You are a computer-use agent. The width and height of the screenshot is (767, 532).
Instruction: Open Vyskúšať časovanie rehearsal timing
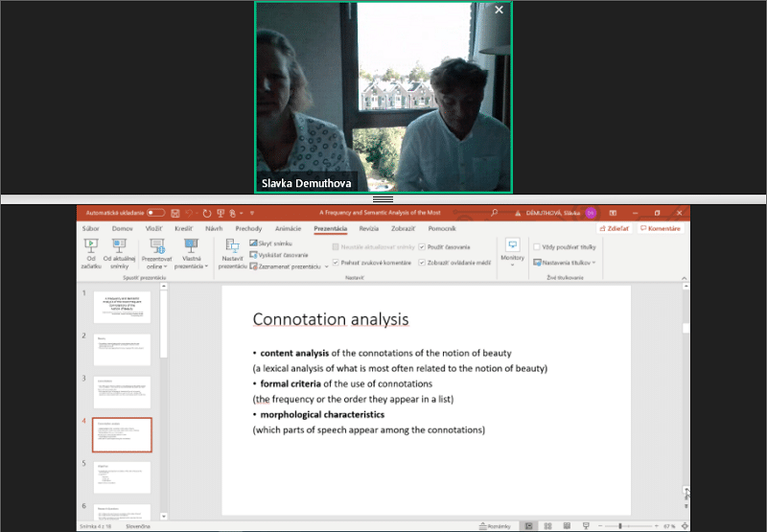280,255
